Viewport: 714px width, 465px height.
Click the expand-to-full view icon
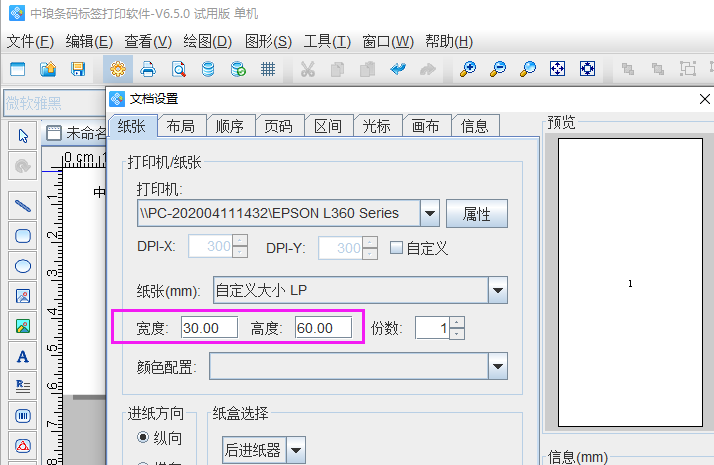coord(587,69)
